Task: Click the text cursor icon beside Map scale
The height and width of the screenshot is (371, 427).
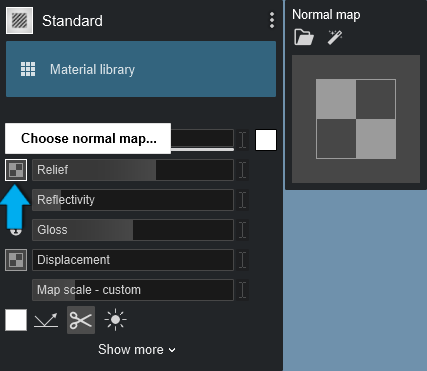Action: coord(243,290)
